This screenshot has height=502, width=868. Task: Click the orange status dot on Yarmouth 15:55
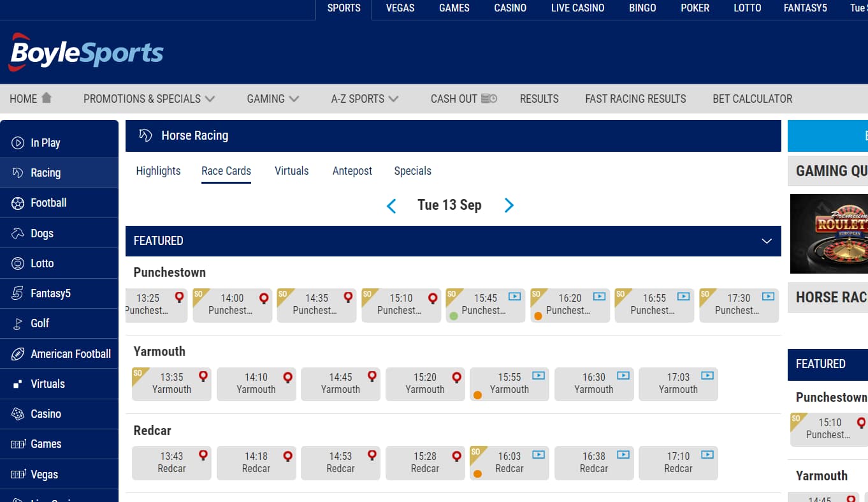[477, 395]
